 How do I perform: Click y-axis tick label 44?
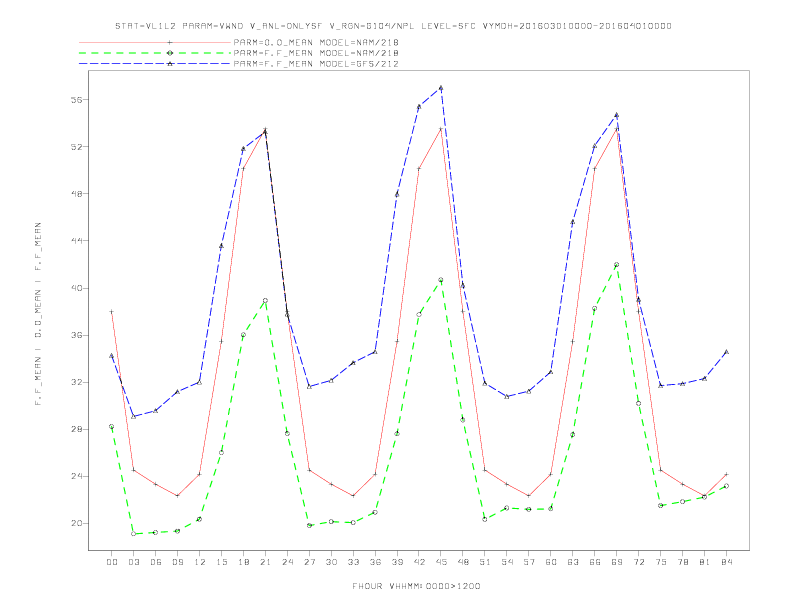pyautogui.click(x=76, y=241)
